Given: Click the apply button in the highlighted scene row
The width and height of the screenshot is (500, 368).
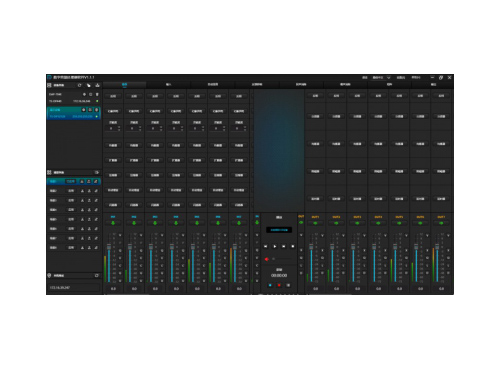Looking at the screenshot, I should 71,181.
